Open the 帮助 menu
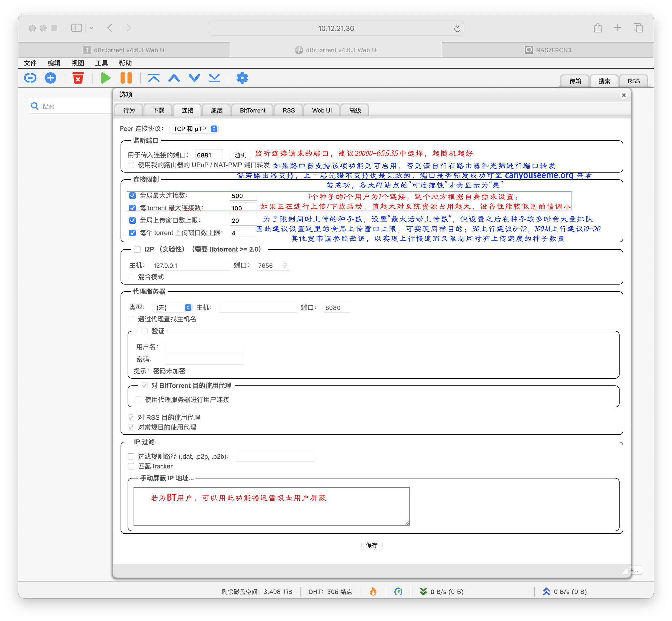The image size is (672, 621). pyautogui.click(x=125, y=63)
